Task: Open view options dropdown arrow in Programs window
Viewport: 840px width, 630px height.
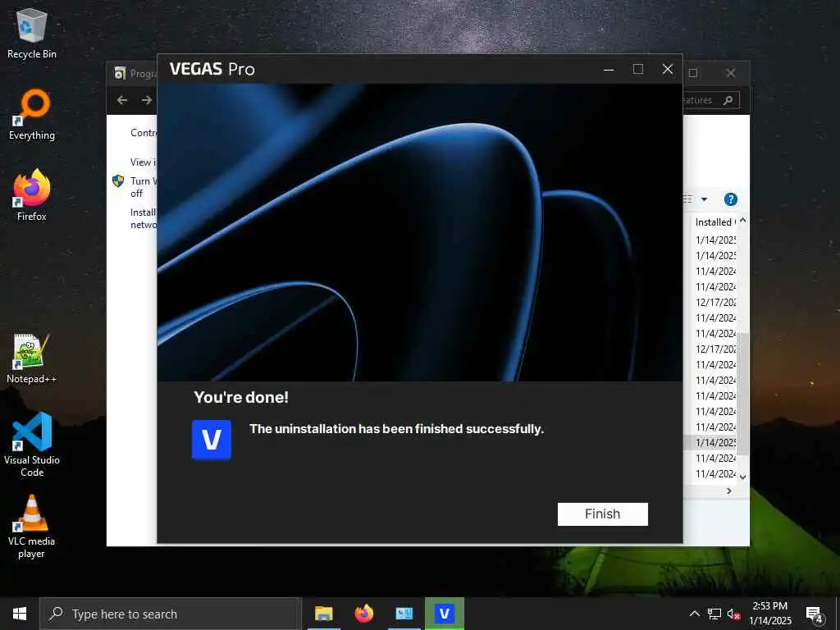Action: click(705, 199)
